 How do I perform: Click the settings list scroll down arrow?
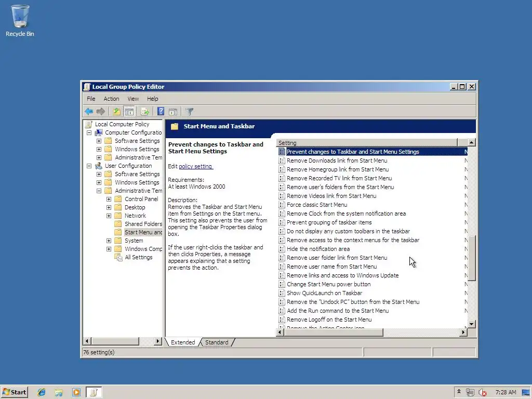[x=472, y=324]
